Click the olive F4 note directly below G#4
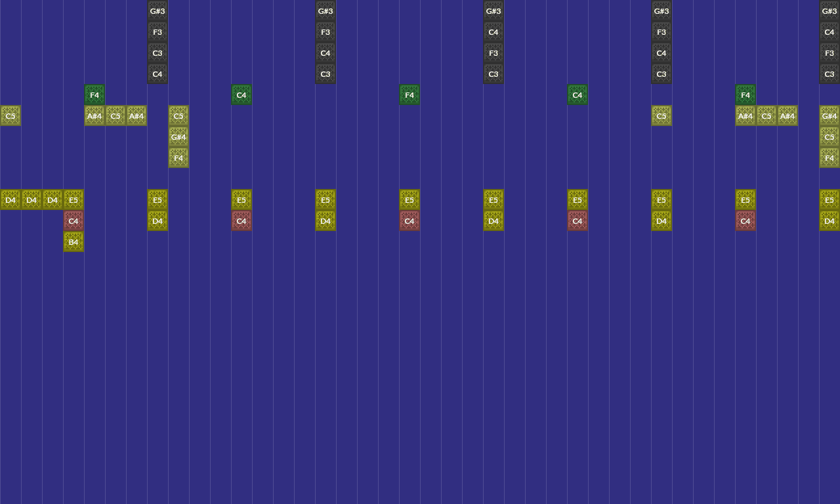This screenshot has height=504, width=840. pos(178,158)
